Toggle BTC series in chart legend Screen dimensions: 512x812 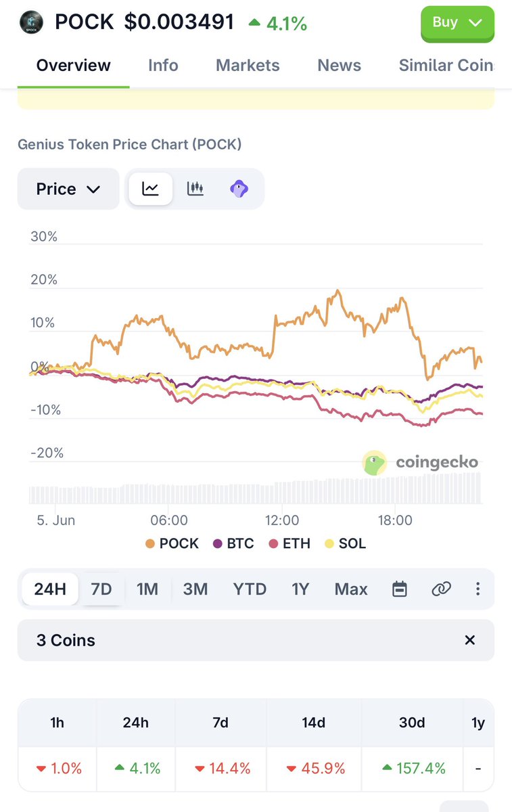pyautogui.click(x=234, y=543)
